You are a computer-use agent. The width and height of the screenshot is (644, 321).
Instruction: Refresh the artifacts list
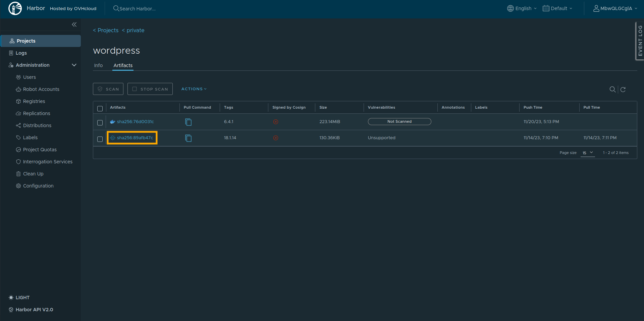pyautogui.click(x=623, y=90)
